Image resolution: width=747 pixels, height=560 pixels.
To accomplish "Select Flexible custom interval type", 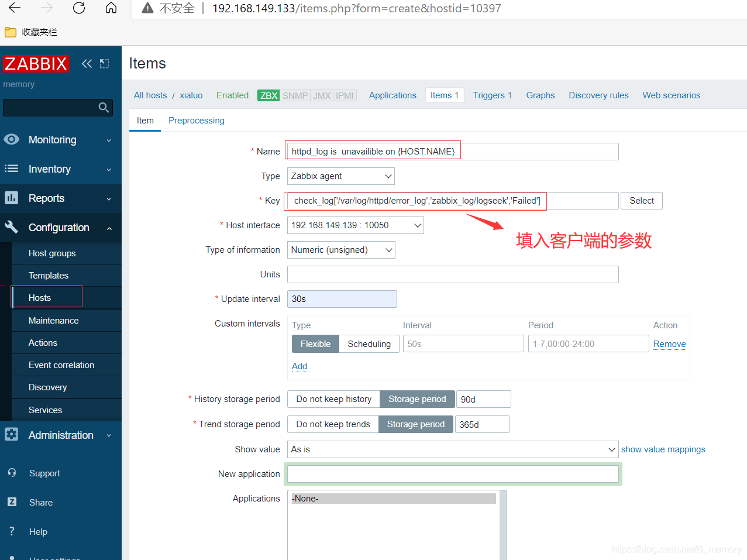I will pyautogui.click(x=315, y=344).
